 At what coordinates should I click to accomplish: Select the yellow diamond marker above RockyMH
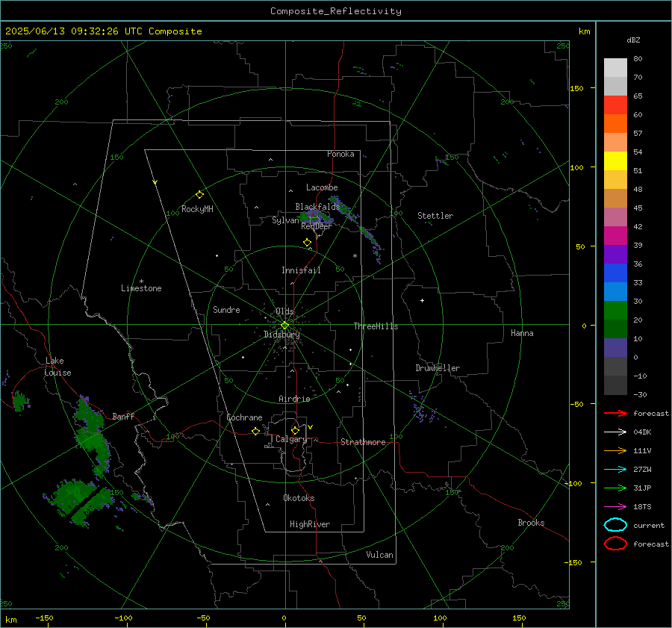[199, 195]
